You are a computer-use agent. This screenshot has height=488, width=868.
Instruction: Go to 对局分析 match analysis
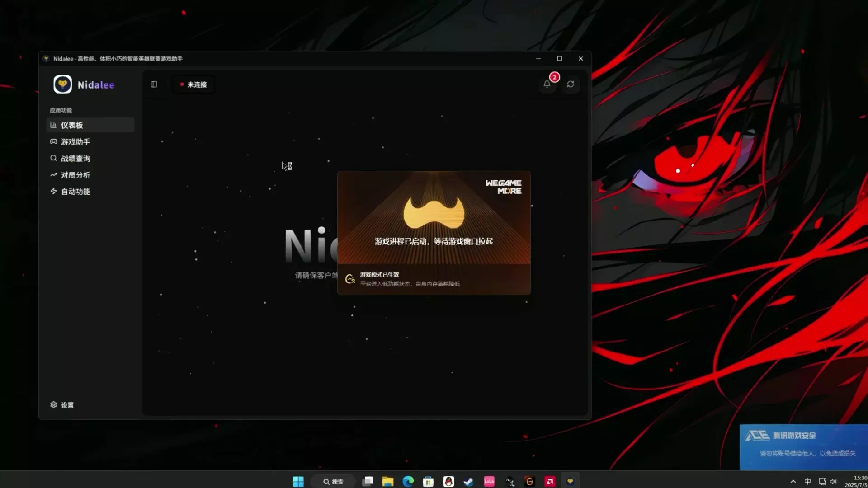pyautogui.click(x=75, y=175)
